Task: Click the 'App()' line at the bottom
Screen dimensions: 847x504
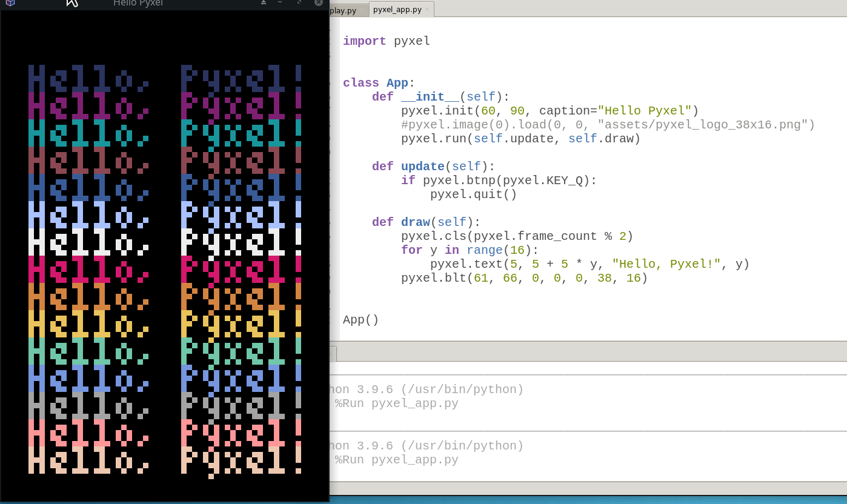Action: coord(361,320)
